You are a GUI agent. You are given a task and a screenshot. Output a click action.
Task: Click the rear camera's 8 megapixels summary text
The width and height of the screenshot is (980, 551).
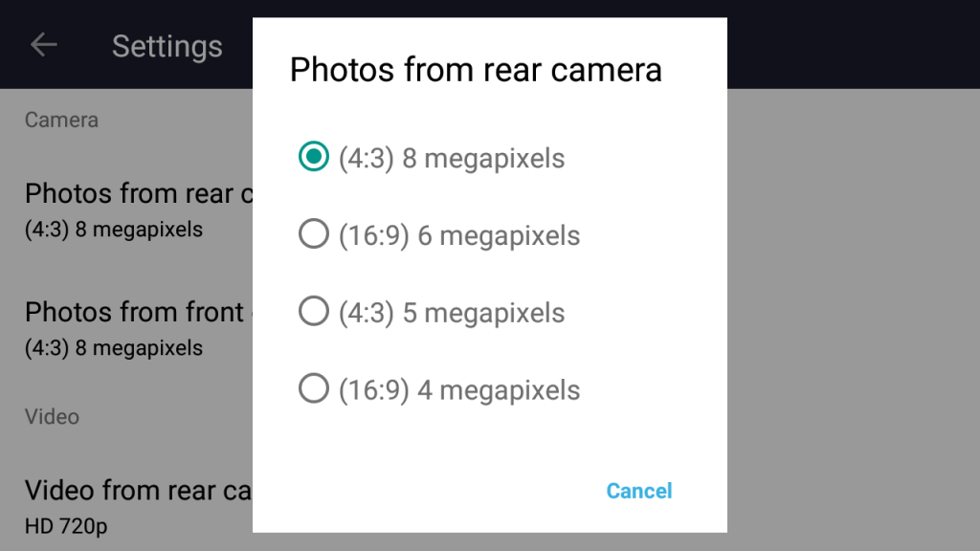114,230
